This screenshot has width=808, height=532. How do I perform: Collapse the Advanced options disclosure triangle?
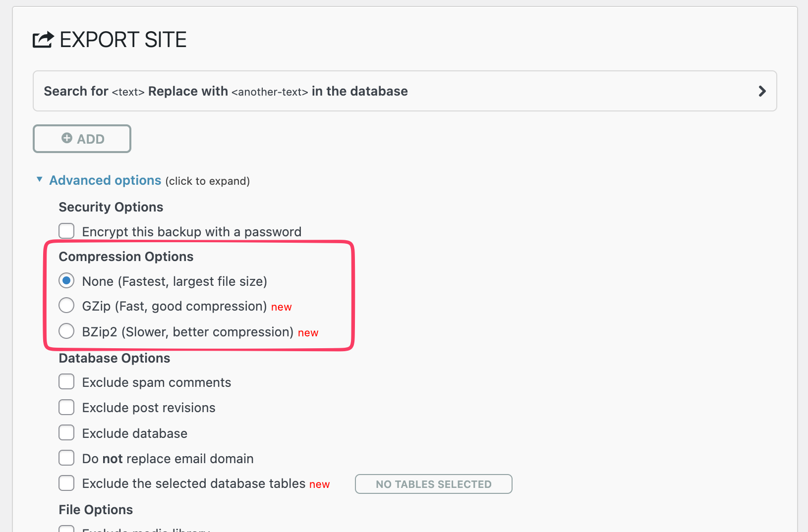40,179
